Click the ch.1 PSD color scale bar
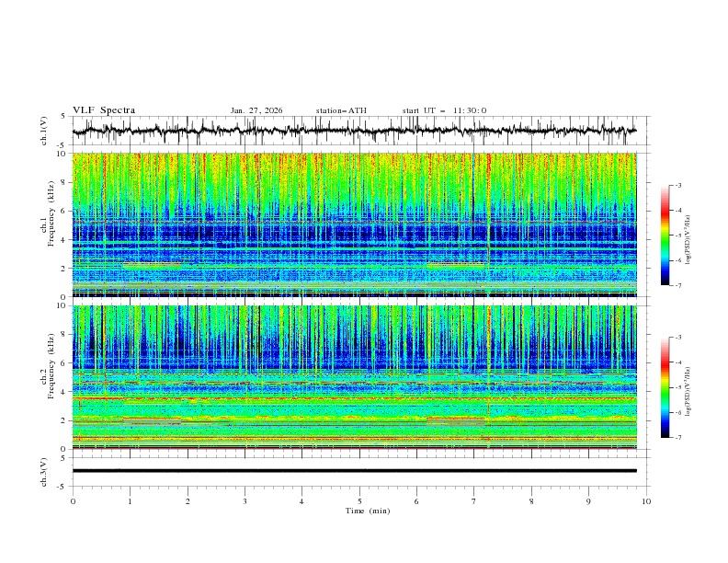Viewport: 728px width, 563px height. coord(665,236)
